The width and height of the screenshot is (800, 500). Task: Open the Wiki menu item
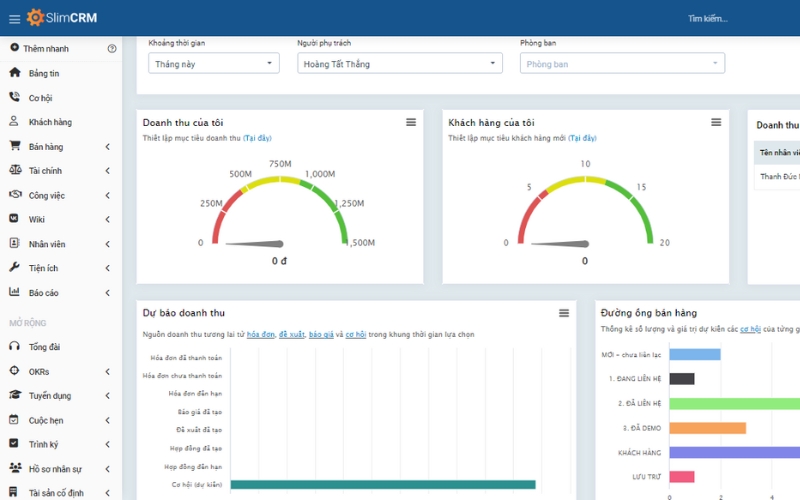tap(37, 220)
